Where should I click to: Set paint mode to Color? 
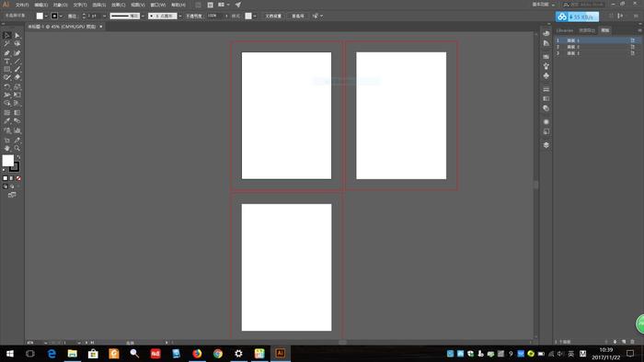coord(6,178)
